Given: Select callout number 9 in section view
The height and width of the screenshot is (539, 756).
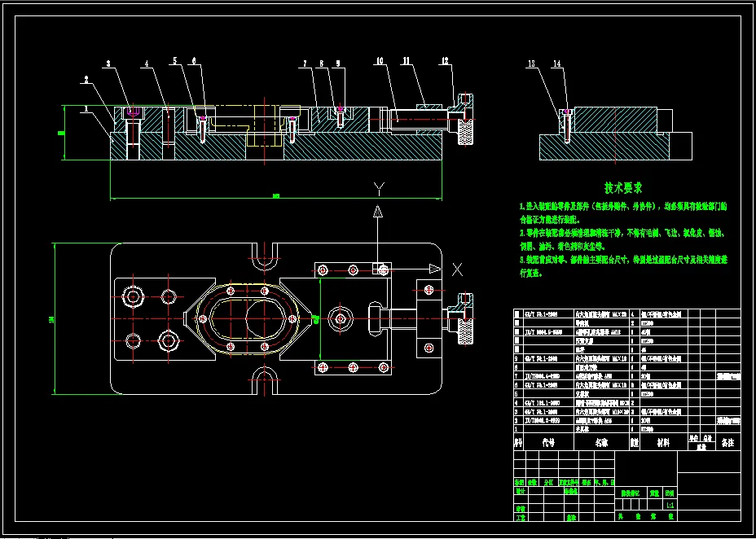Looking at the screenshot, I should pos(338,64).
